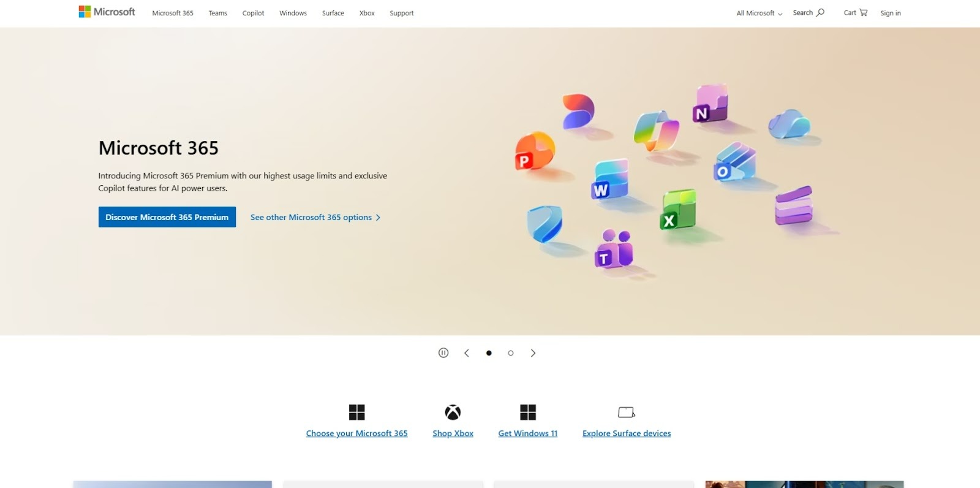Click the Microsoft Designer icon in the banner
Image resolution: width=980 pixels, height=488 pixels.
(x=578, y=111)
